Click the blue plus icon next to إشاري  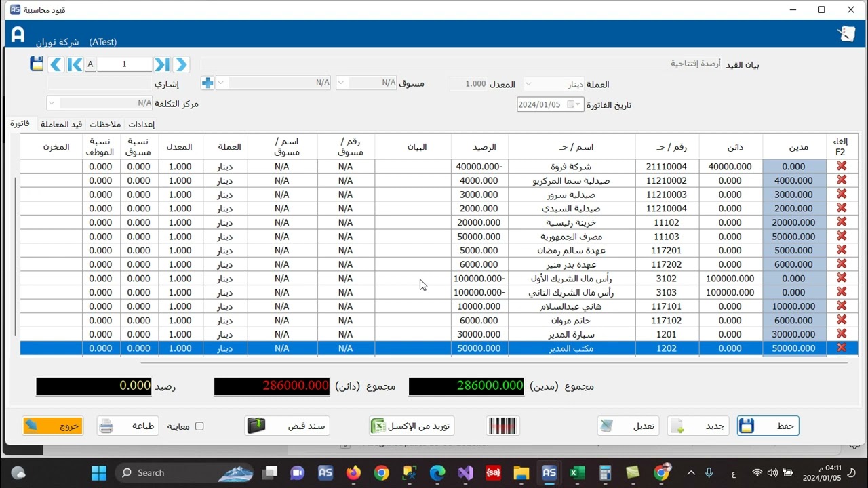pyautogui.click(x=208, y=83)
